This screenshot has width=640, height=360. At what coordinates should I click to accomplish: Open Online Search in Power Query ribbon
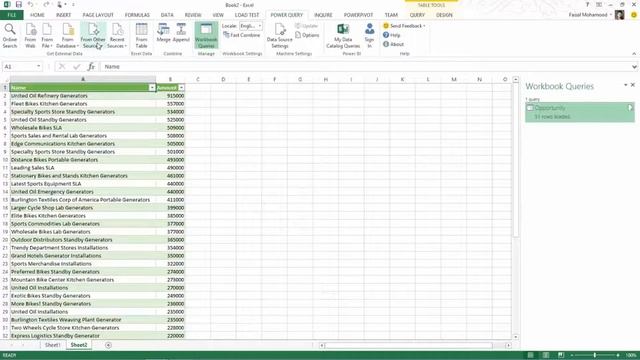pos(10,36)
